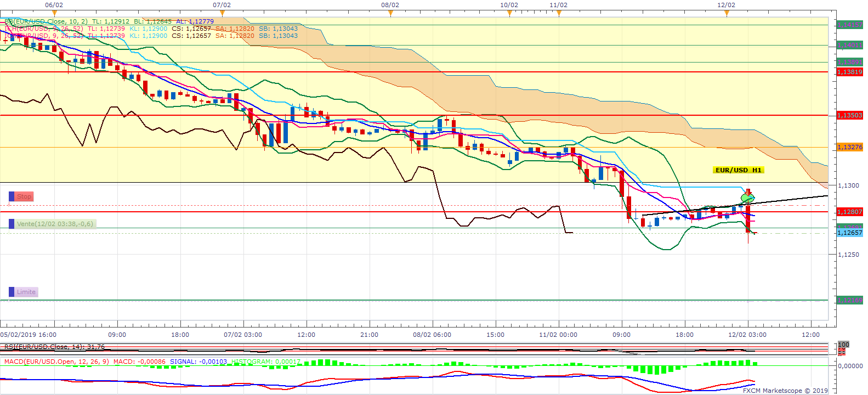Click the orange day marker under 06/02
This screenshot has height=395, width=868.
pyautogui.click(x=54, y=13)
